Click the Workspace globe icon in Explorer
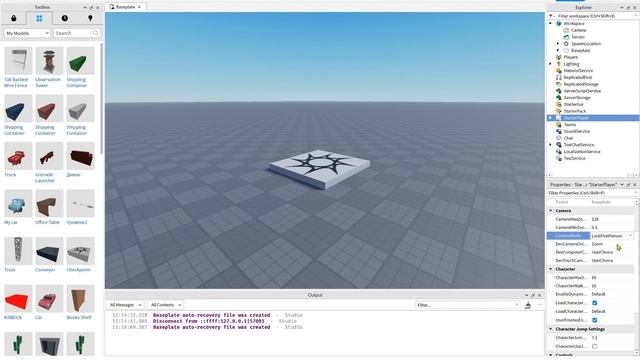This screenshot has width=640, height=360. click(559, 23)
